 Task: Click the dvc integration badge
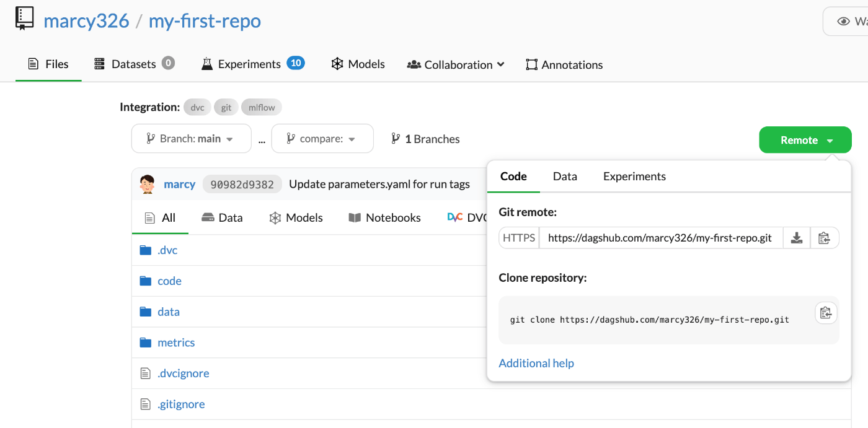coord(197,108)
